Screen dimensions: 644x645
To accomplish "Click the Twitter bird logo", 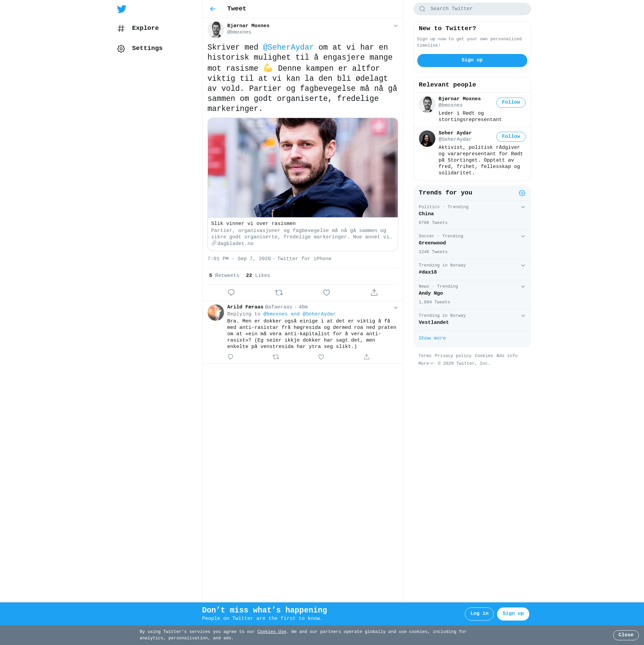I will click(x=122, y=9).
